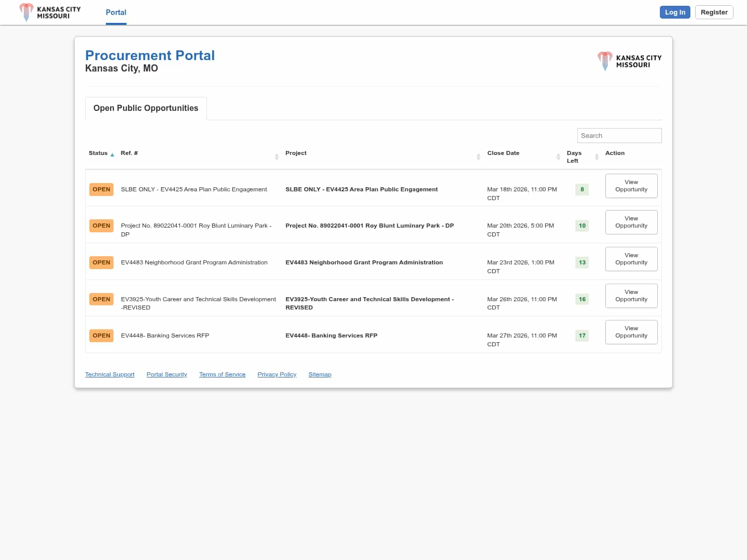The height and width of the screenshot is (560, 747).
Task: Click the Kansas City logo beside portal title
Action: pos(629,61)
